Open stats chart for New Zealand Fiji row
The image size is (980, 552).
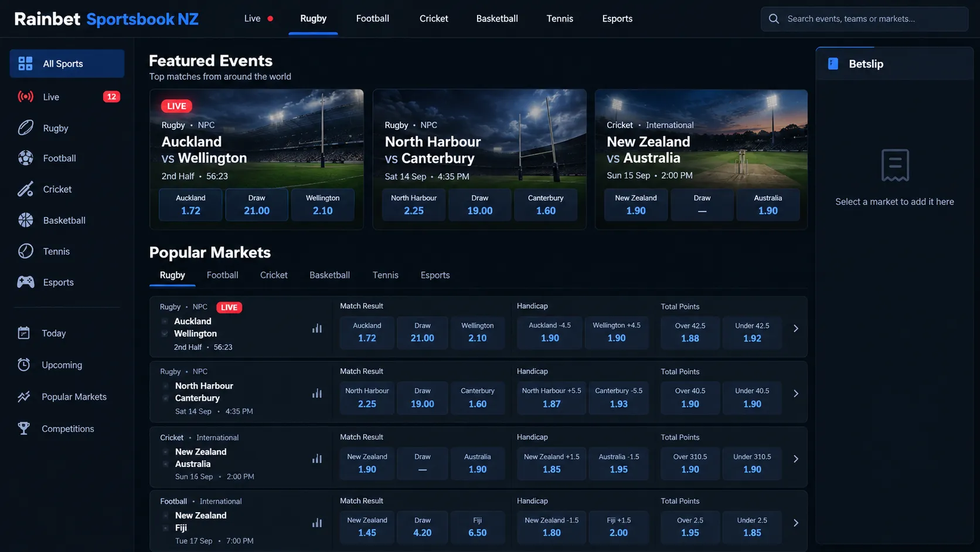(x=317, y=523)
